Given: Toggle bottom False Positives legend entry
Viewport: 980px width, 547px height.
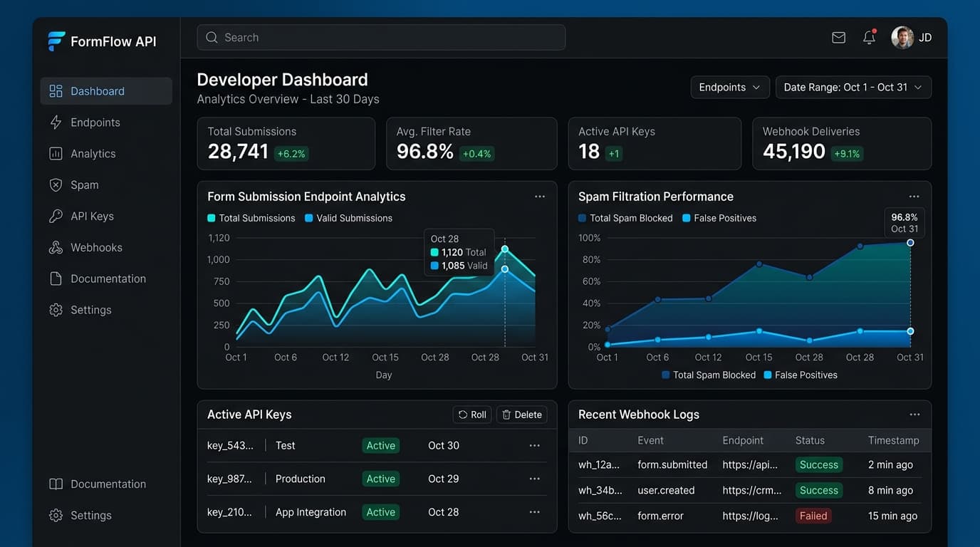Looking at the screenshot, I should (801, 375).
